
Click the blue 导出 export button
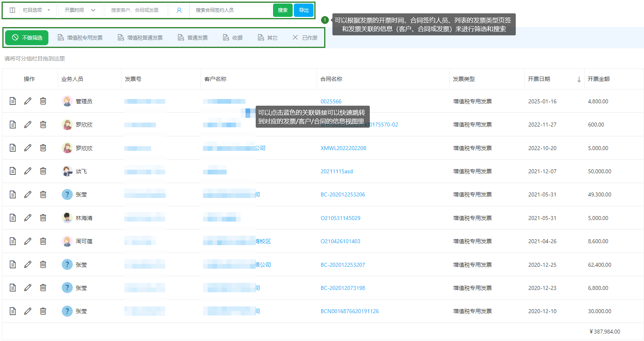click(304, 10)
